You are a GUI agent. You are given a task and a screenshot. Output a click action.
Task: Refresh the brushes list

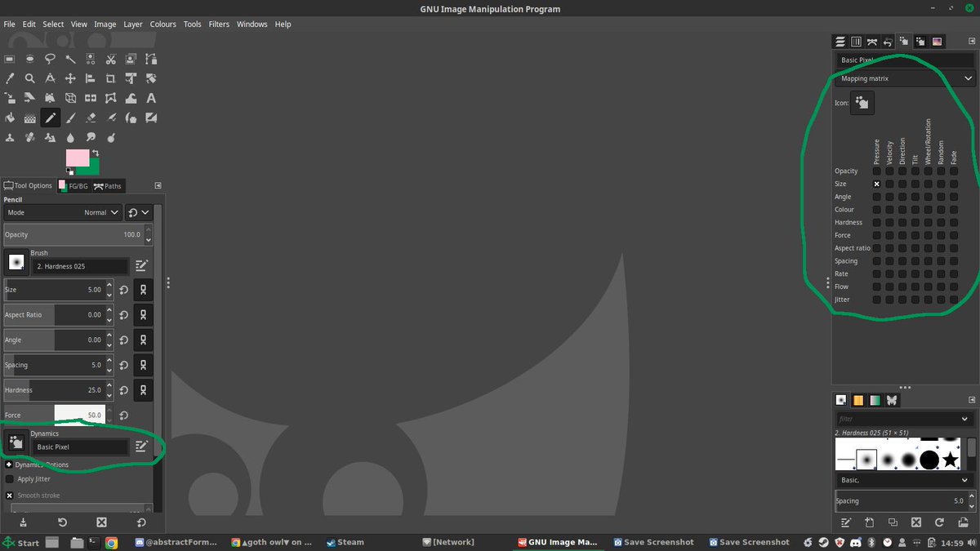click(x=940, y=522)
